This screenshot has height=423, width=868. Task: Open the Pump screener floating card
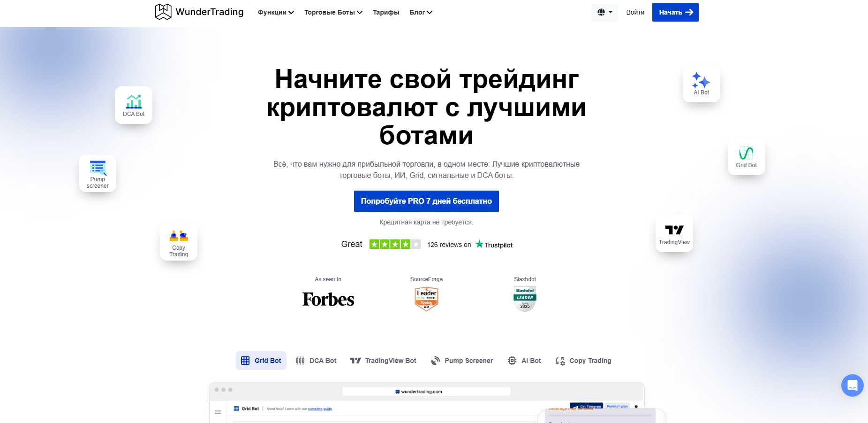pyautogui.click(x=98, y=173)
